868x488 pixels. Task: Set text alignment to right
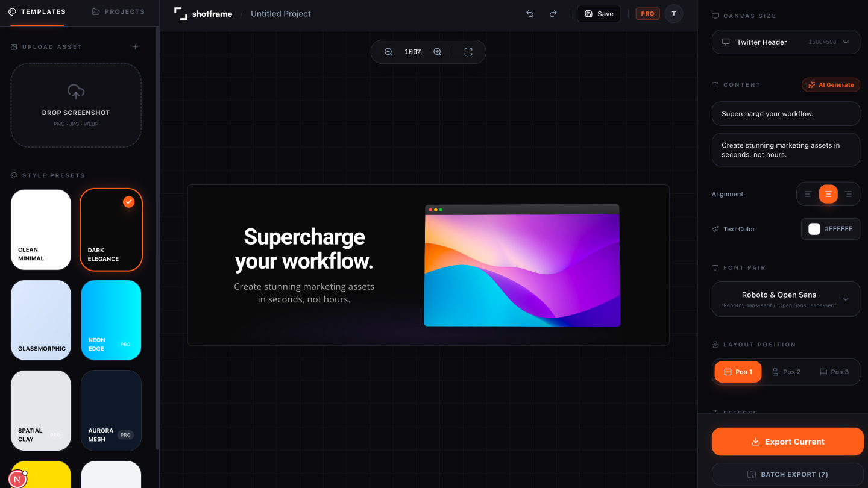[848, 194]
